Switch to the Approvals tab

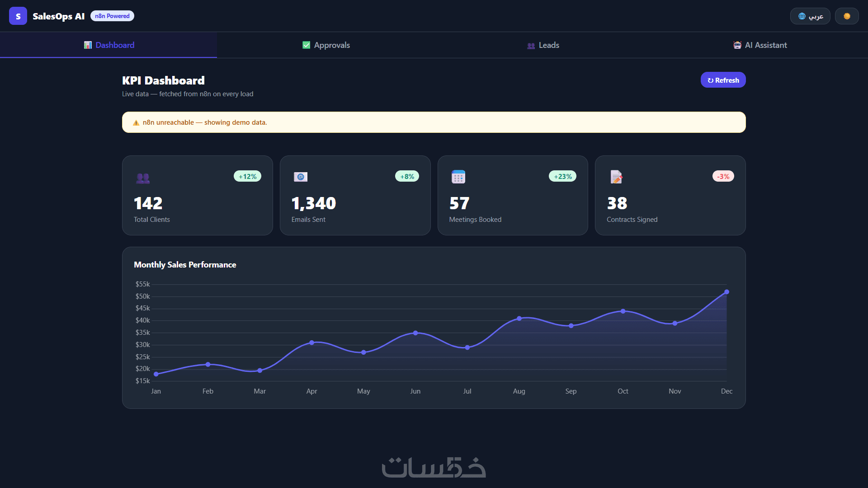(x=326, y=45)
